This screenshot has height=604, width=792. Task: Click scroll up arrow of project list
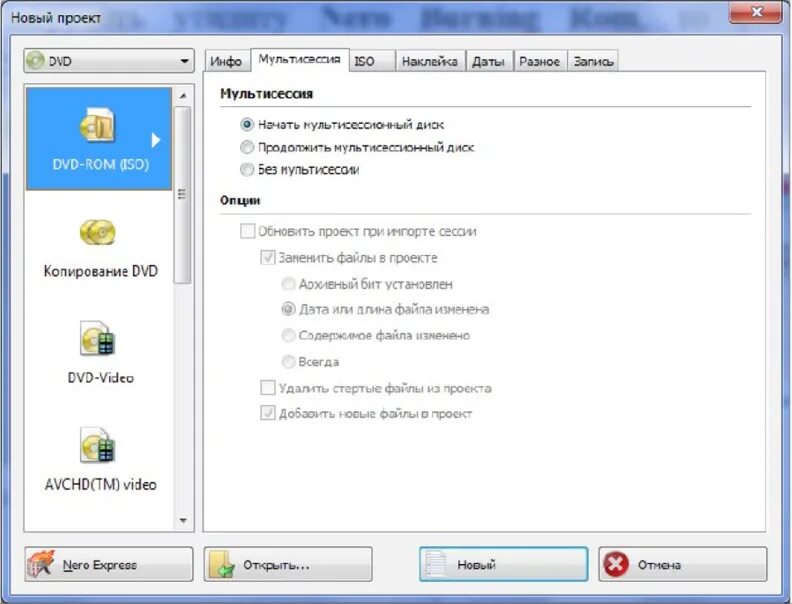tap(183, 95)
